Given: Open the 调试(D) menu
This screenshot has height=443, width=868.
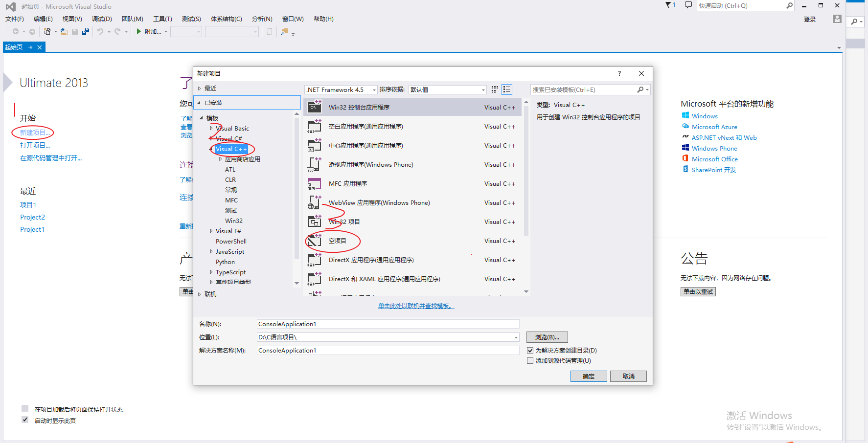Looking at the screenshot, I should coord(102,19).
